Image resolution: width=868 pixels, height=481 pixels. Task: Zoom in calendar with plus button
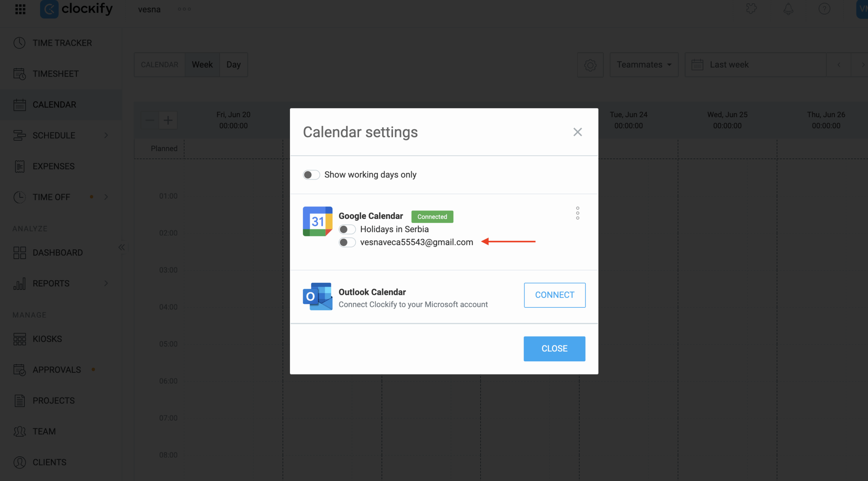(x=168, y=120)
